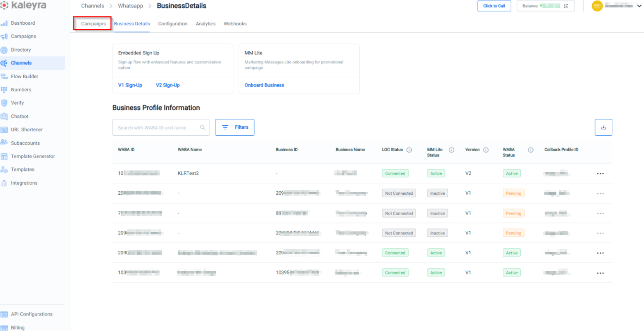Image resolution: width=644 pixels, height=331 pixels.
Task: Open the Directory sidebar icon
Action: coord(4,50)
